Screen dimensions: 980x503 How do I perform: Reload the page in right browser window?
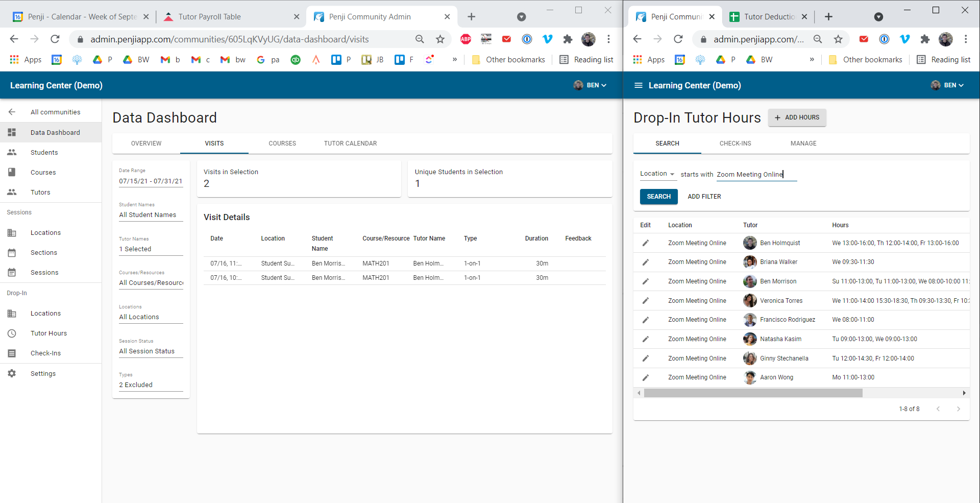pyautogui.click(x=678, y=39)
